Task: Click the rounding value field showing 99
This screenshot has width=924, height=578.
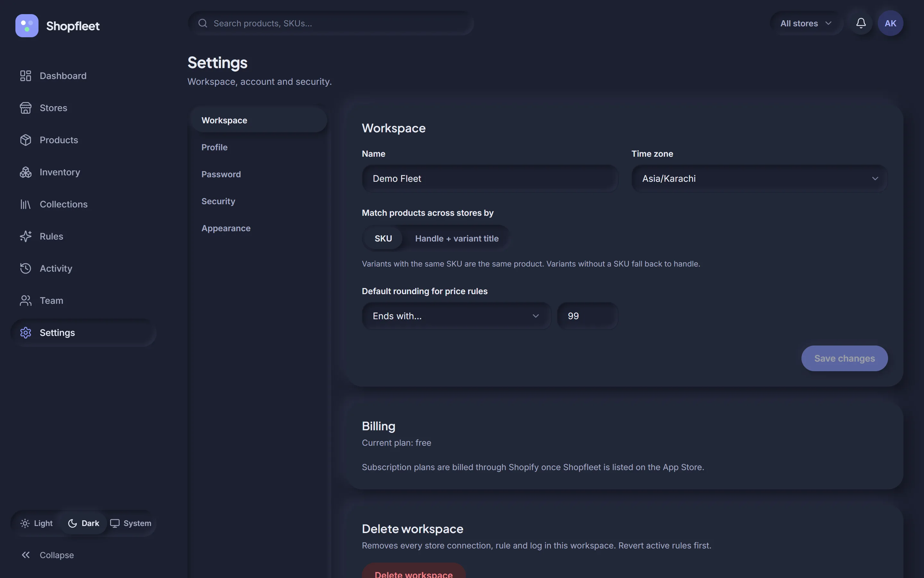Action: click(587, 316)
